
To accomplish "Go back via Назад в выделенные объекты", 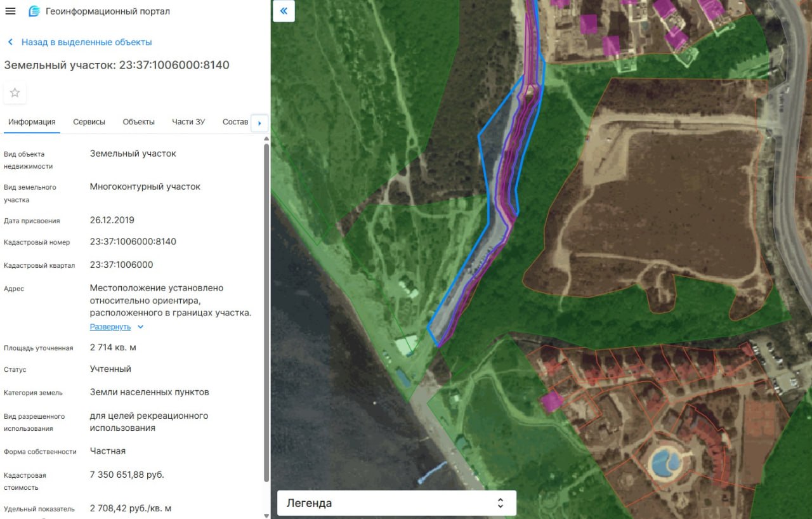I will (x=86, y=42).
